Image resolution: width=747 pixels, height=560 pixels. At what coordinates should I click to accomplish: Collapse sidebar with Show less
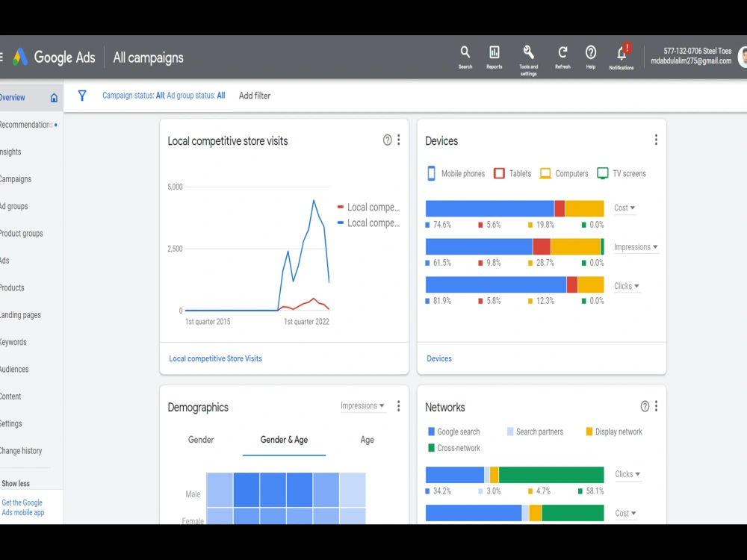[16, 483]
